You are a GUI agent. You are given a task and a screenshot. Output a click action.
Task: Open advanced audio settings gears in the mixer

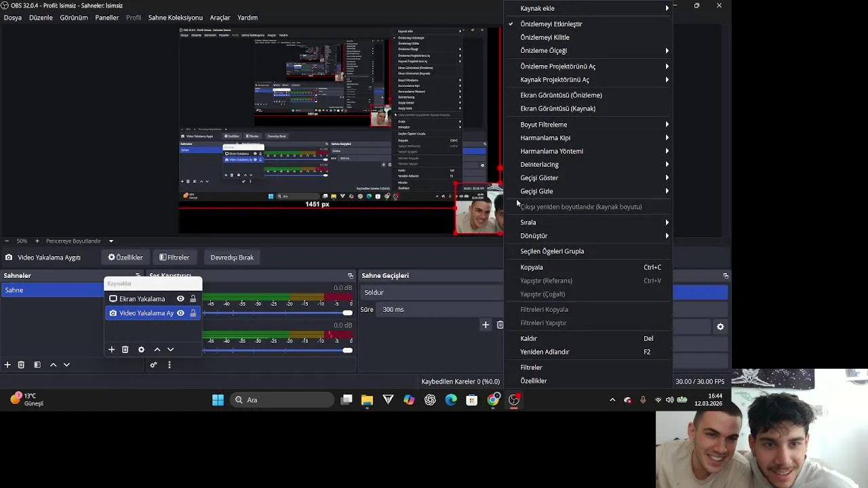click(153, 365)
